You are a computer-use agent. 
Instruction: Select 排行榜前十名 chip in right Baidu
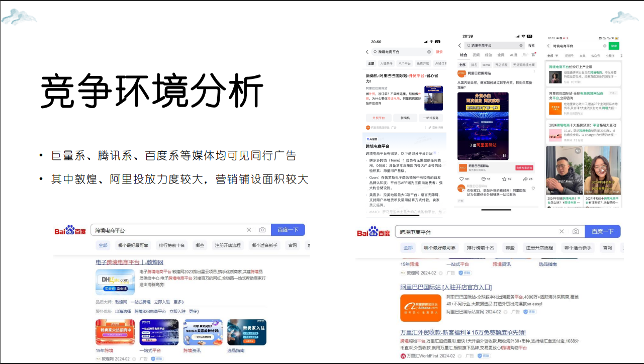pos(480,248)
